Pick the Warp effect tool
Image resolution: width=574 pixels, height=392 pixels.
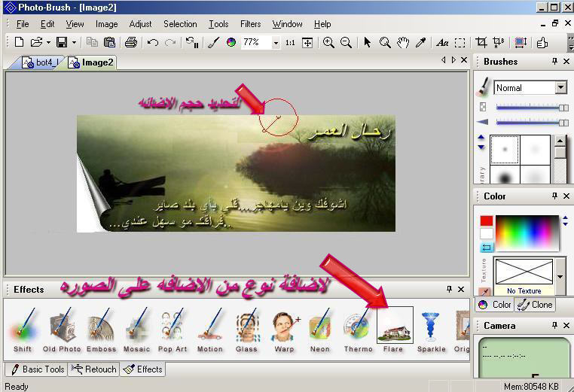click(285, 331)
